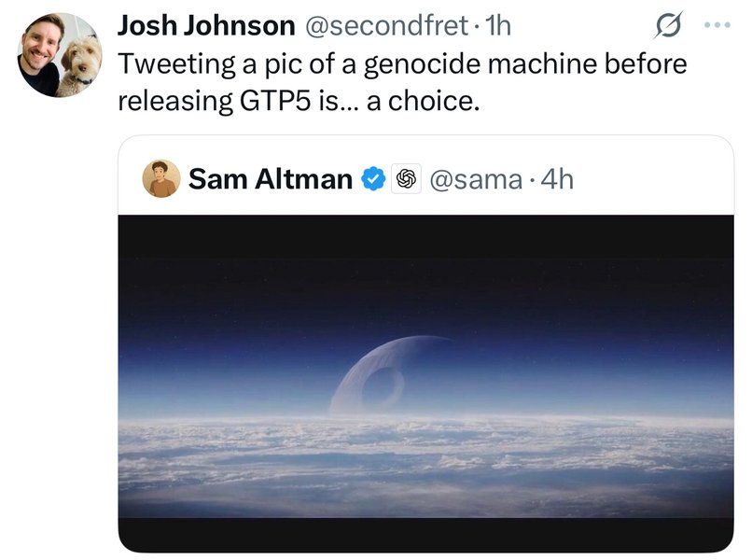Click Sam Altman's blue verified badge
752x560 pixels.
point(373,178)
